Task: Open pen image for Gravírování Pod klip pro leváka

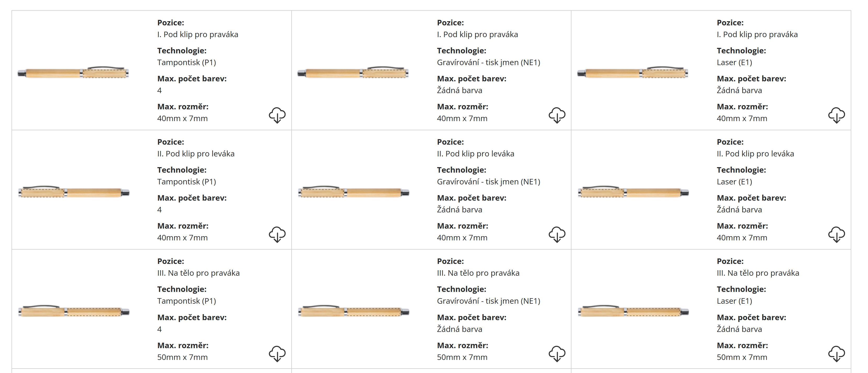Action: pyautogui.click(x=354, y=192)
